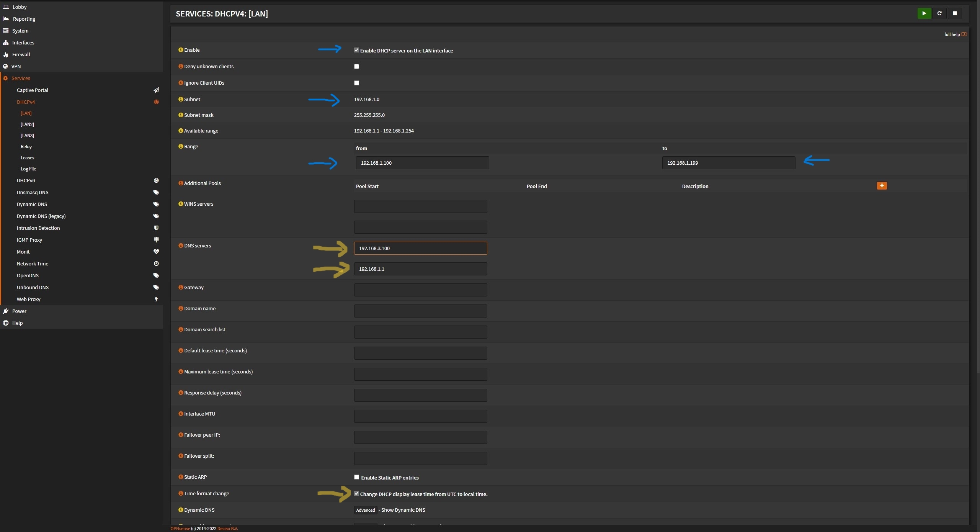Click the Network Time clock icon
This screenshot has height=532, width=980.
click(x=156, y=264)
